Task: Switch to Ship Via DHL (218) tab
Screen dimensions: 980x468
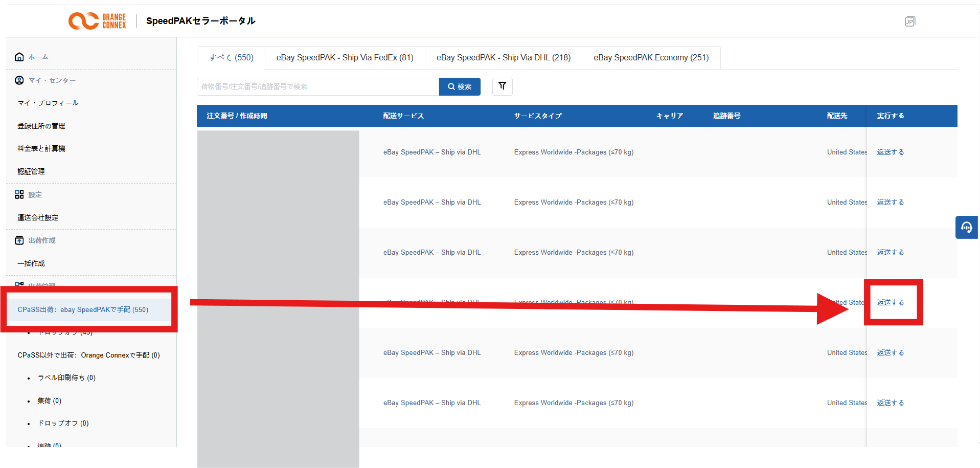Action: [x=504, y=57]
